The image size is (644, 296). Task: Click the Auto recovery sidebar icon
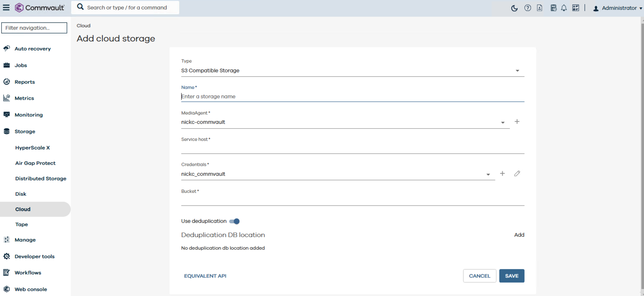[7, 48]
